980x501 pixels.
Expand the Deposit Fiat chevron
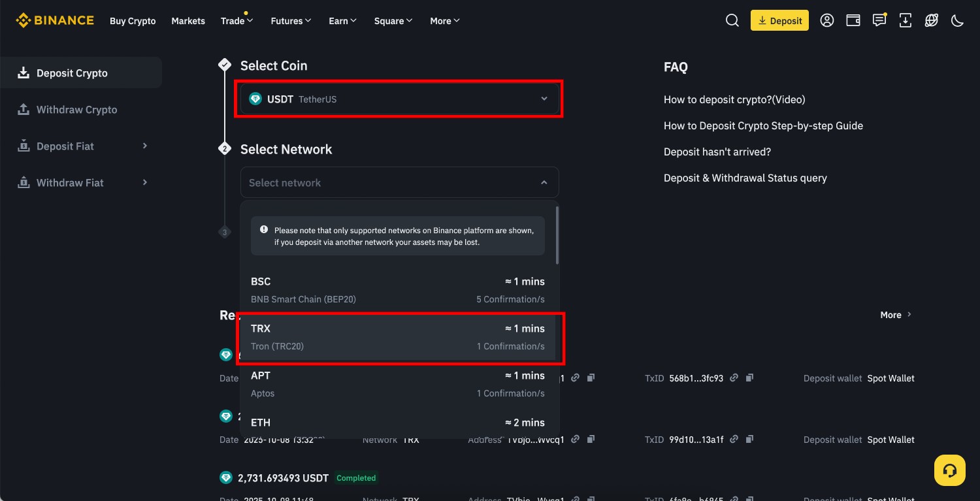(145, 146)
